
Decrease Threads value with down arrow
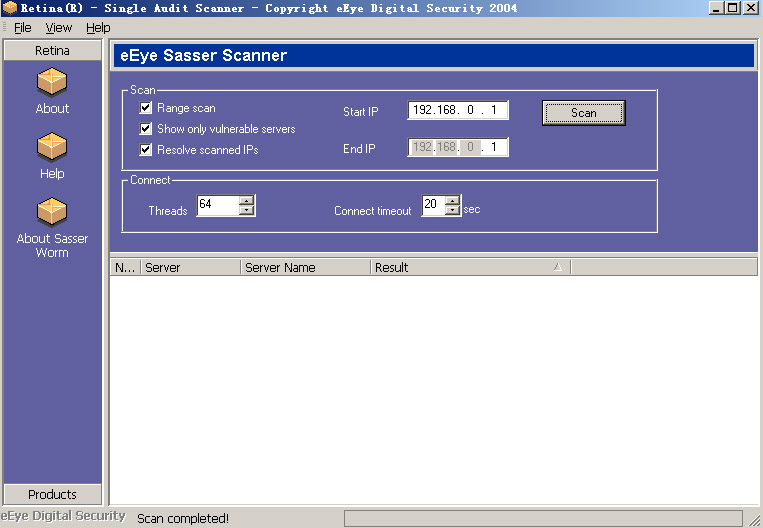[x=247, y=210]
